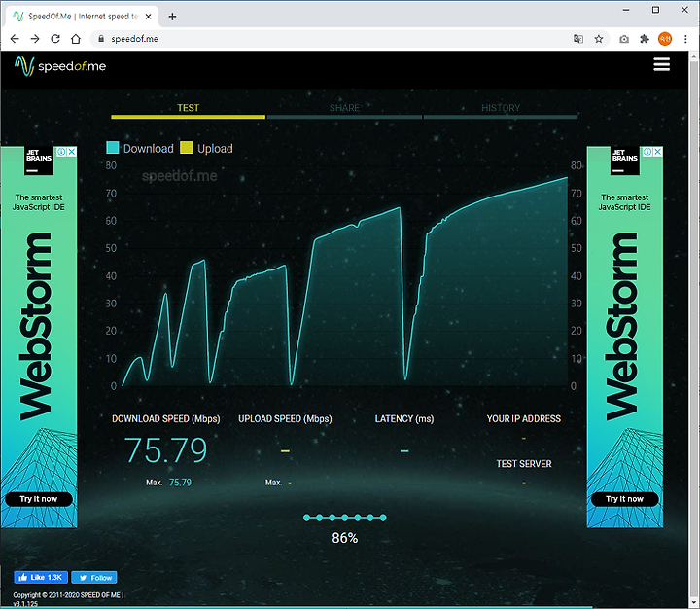Image resolution: width=700 pixels, height=609 pixels.
Task: Open right ad info icon
Action: pos(647,152)
